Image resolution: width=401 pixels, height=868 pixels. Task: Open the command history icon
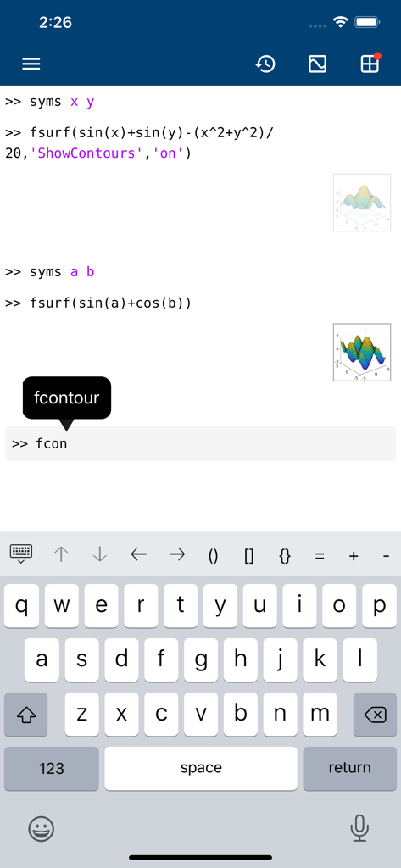265,64
